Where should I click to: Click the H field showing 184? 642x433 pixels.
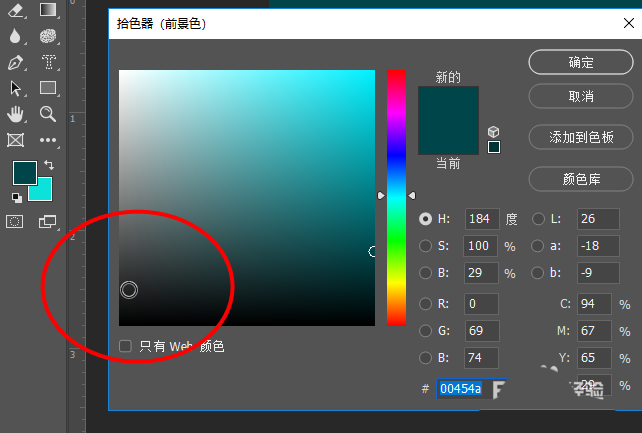[x=482, y=219]
